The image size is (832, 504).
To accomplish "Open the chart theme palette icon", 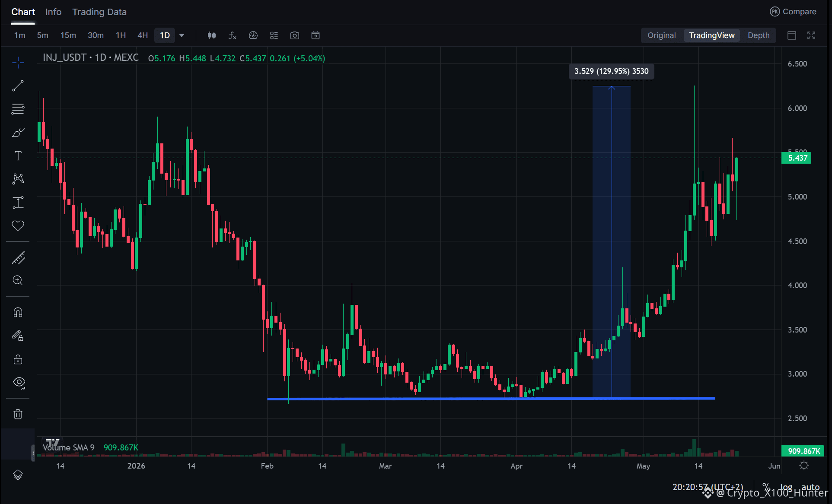I will [253, 35].
